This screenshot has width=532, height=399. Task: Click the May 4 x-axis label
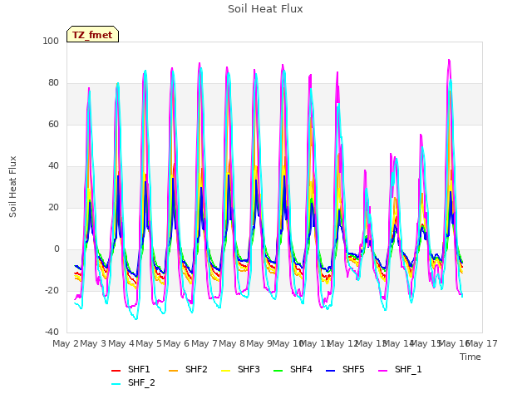click(x=121, y=343)
